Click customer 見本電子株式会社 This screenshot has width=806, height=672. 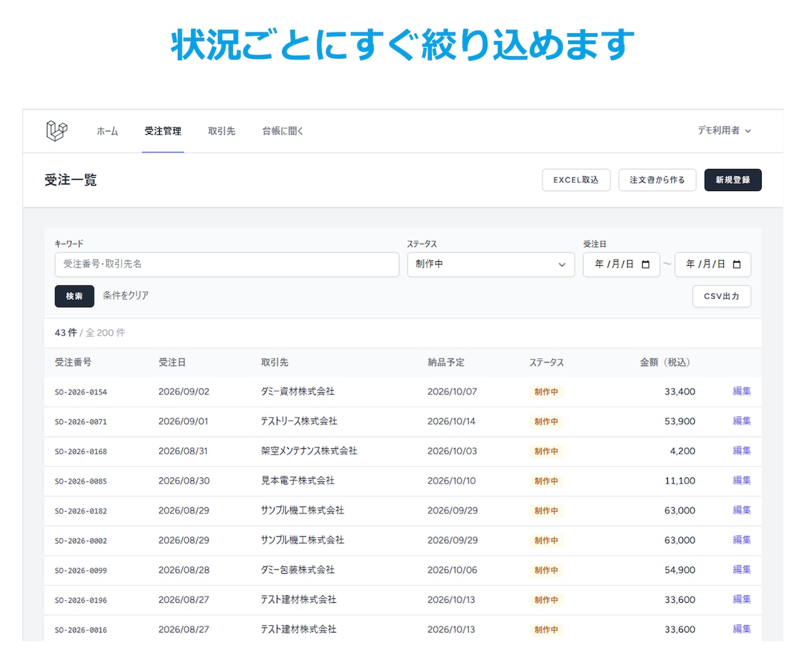[298, 480]
